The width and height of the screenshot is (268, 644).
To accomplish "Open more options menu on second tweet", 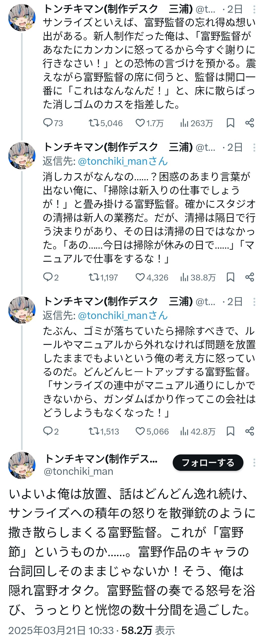I will [x=254, y=148].
